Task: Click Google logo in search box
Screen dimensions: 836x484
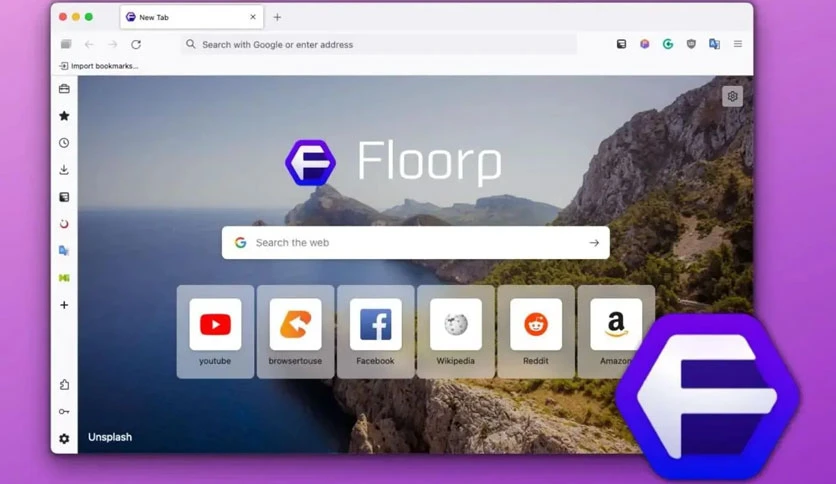Action: [240, 243]
